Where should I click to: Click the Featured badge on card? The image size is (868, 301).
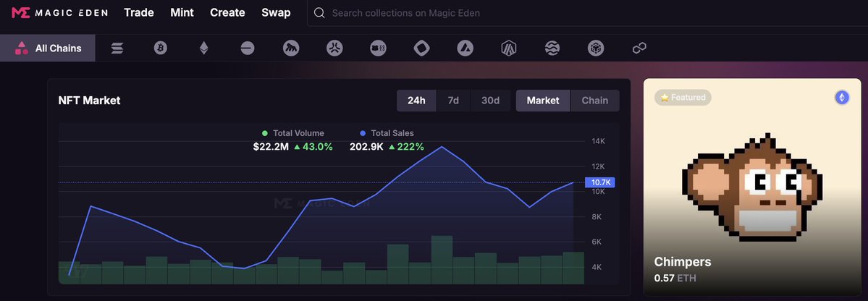coord(683,98)
